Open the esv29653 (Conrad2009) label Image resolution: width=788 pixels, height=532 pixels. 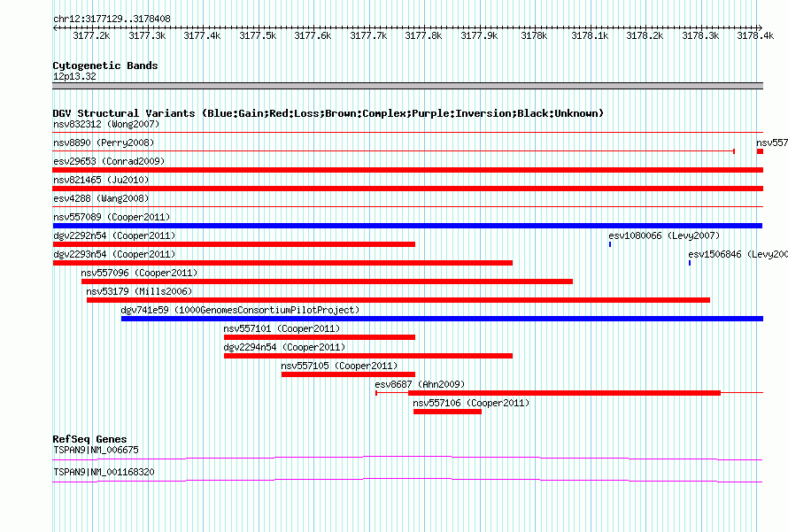click(x=109, y=161)
